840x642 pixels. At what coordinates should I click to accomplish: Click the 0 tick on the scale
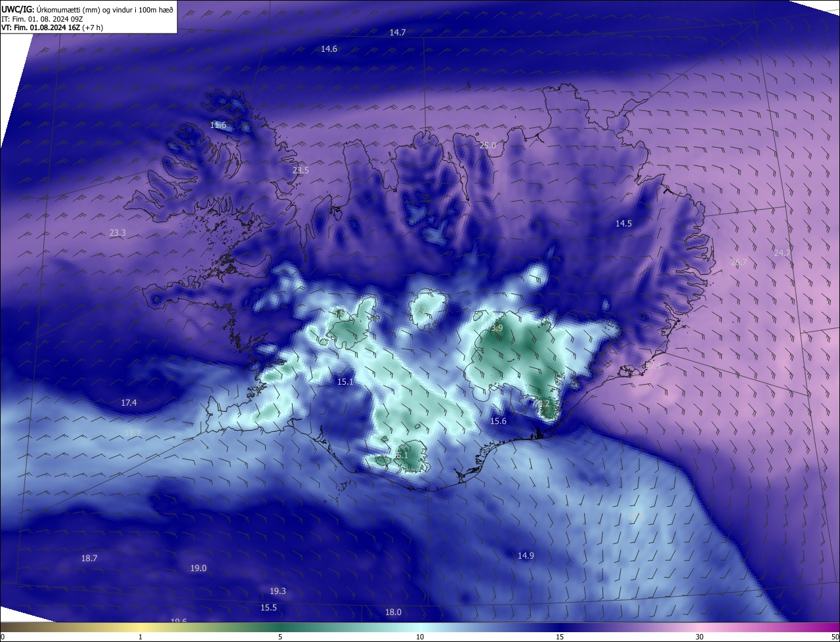click(2, 637)
